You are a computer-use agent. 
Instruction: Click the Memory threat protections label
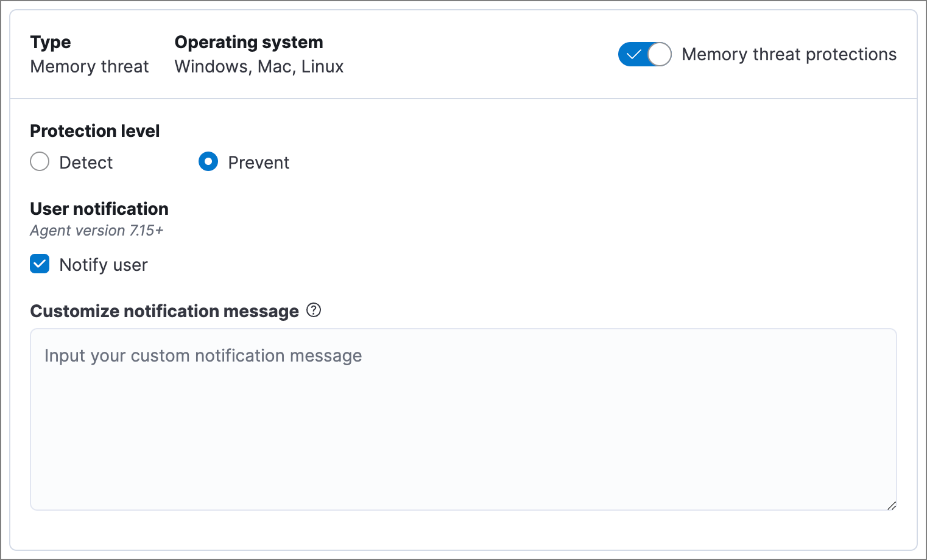(789, 54)
